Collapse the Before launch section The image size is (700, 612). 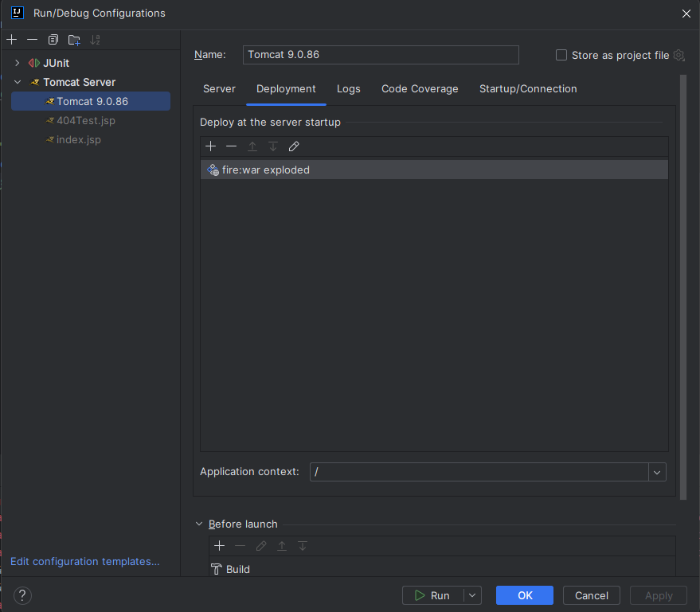(x=199, y=524)
